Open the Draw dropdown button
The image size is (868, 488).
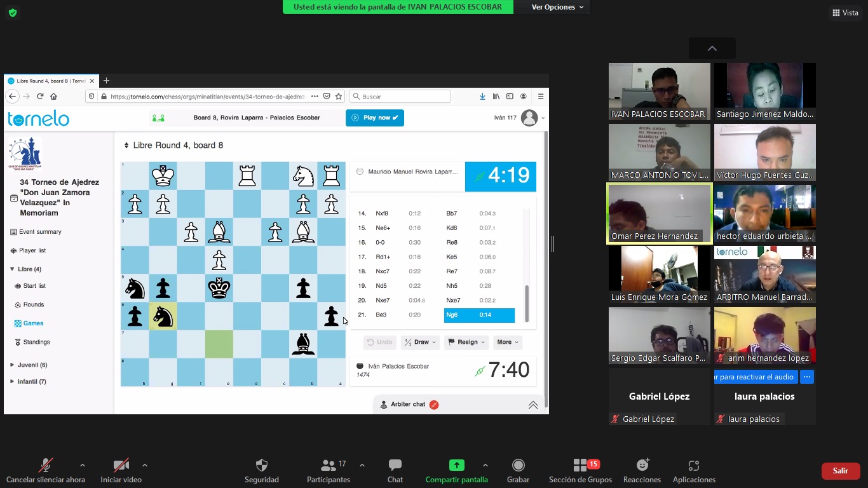coord(421,342)
